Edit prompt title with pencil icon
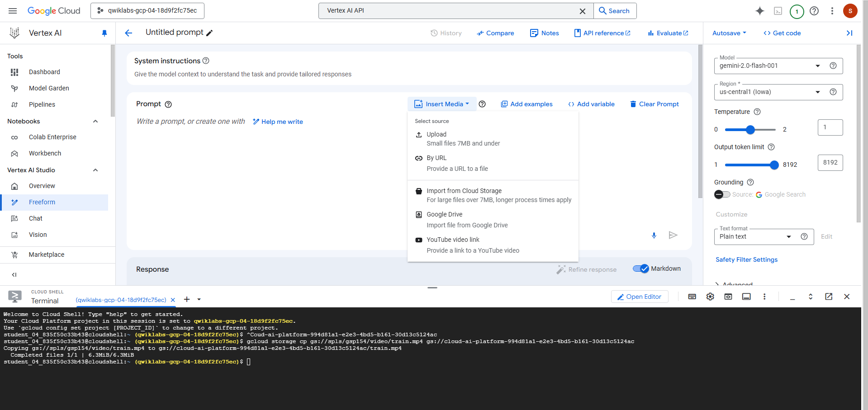 click(x=209, y=33)
